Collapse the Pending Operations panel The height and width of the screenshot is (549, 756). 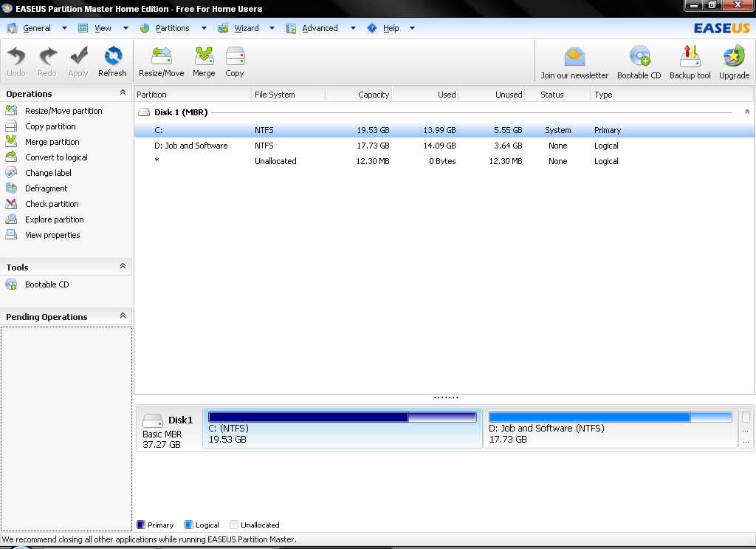[123, 316]
